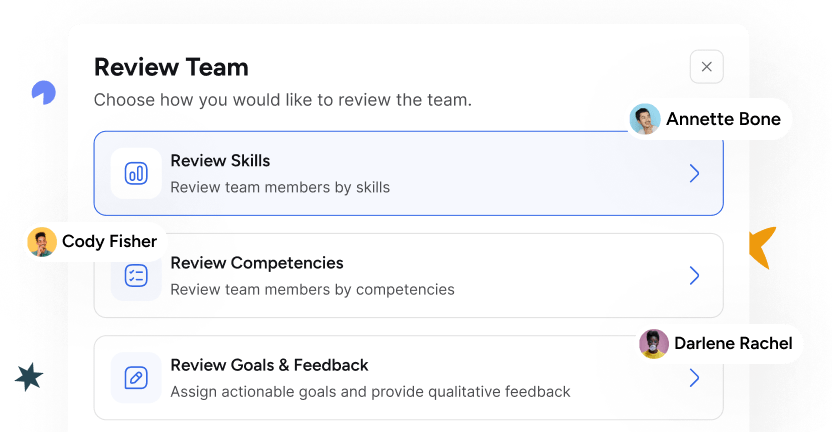The height and width of the screenshot is (432, 832).
Task: Click the Review Competencies checklist icon
Action: (x=136, y=276)
